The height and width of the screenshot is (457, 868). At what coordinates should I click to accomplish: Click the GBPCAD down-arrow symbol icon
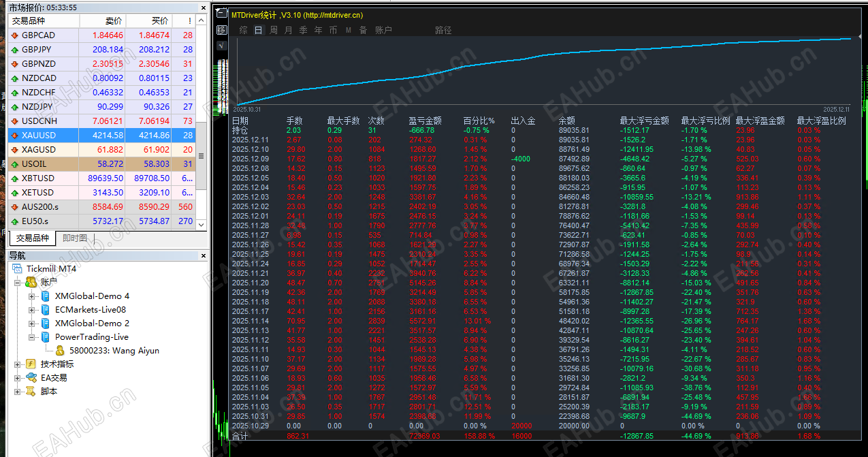click(16, 35)
